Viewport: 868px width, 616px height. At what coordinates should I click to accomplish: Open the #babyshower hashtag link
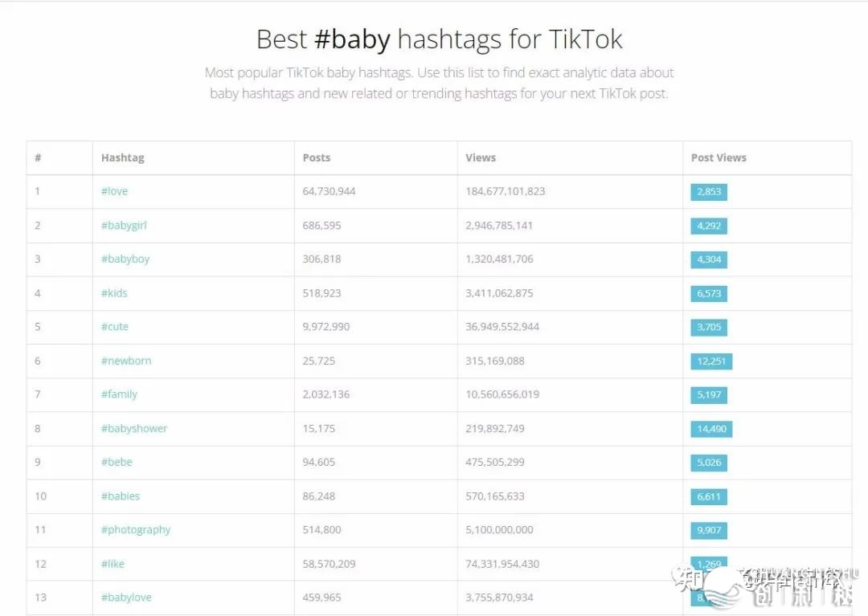pyautogui.click(x=134, y=428)
